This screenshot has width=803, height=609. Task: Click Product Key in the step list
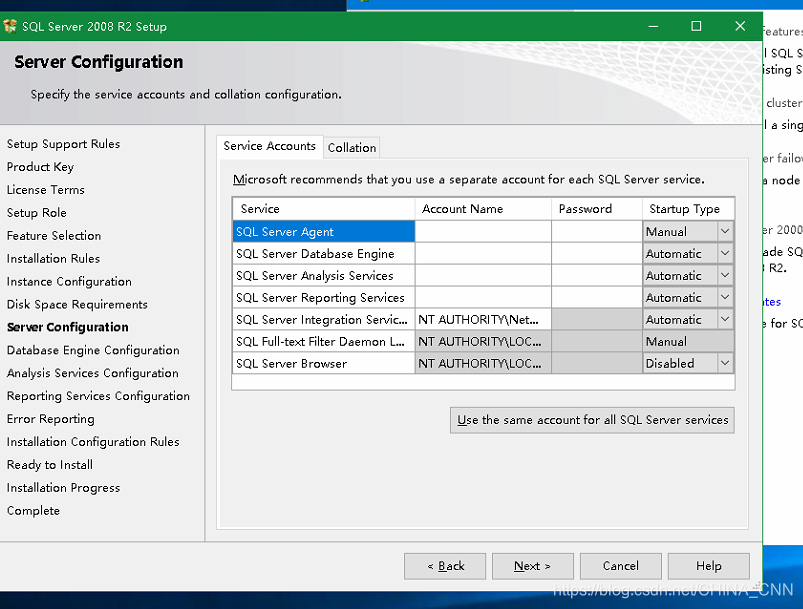(40, 167)
